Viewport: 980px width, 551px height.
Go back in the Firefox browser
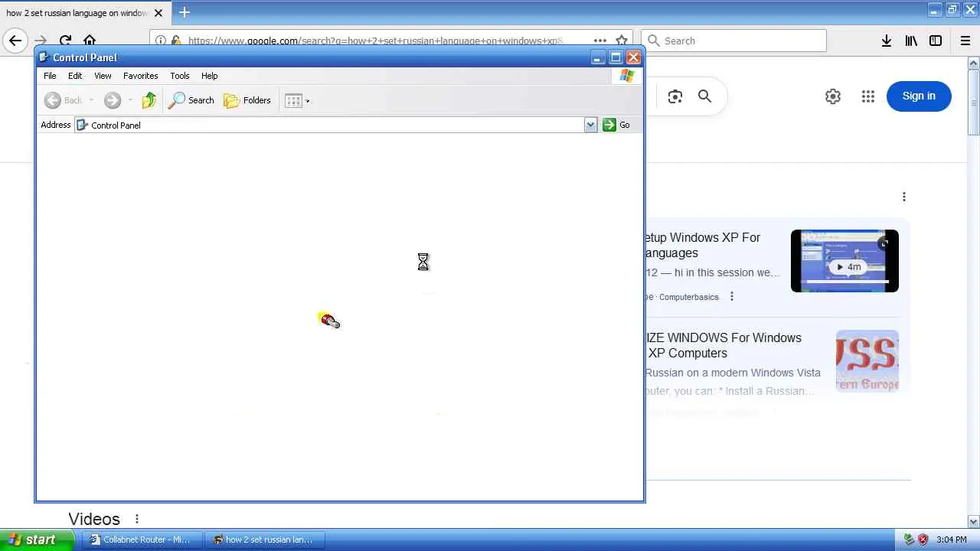(x=15, y=41)
